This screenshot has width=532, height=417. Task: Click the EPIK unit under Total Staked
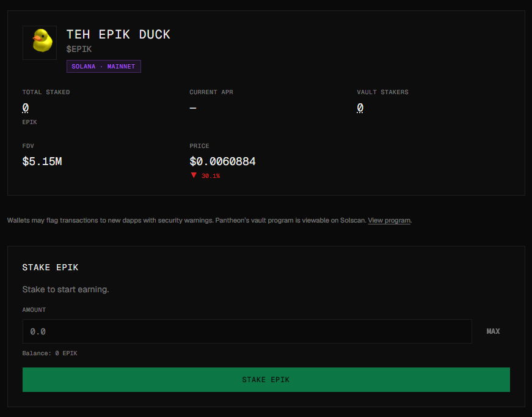pyautogui.click(x=29, y=122)
